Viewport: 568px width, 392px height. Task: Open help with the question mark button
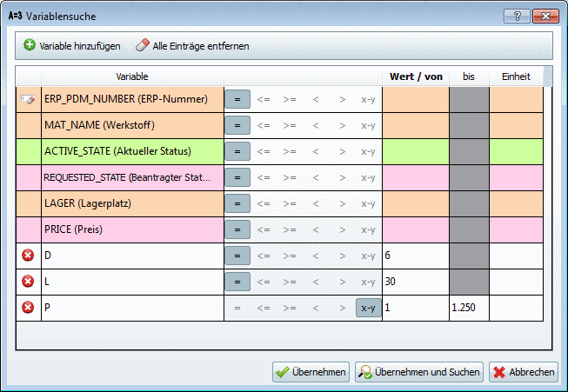pos(517,17)
